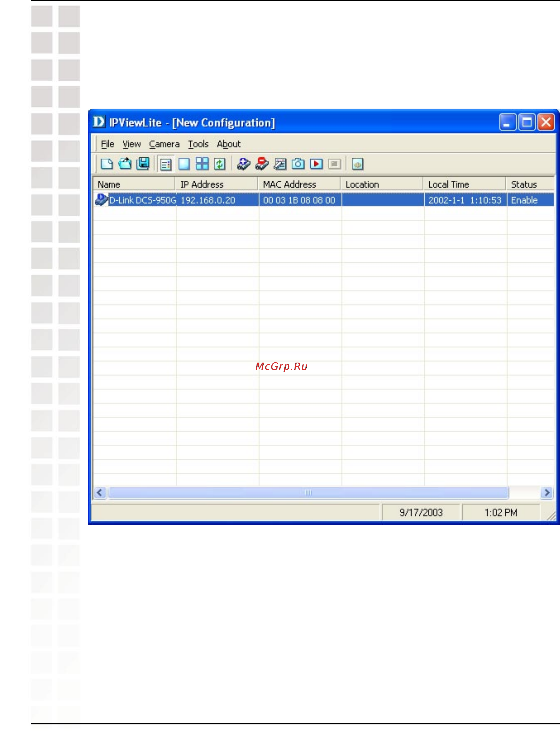The width and height of the screenshot is (560, 732).
Task: Take a snapshot with the camera icon
Action: 298,164
